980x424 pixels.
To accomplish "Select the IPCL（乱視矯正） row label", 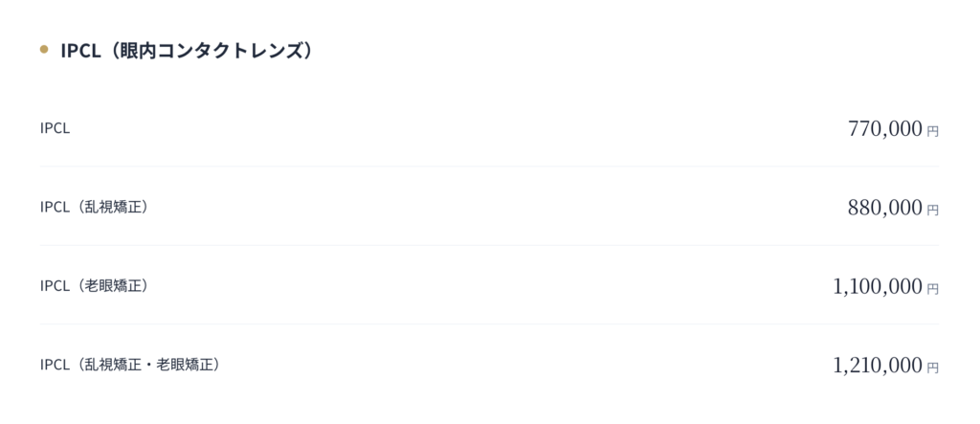I will 97,207.
